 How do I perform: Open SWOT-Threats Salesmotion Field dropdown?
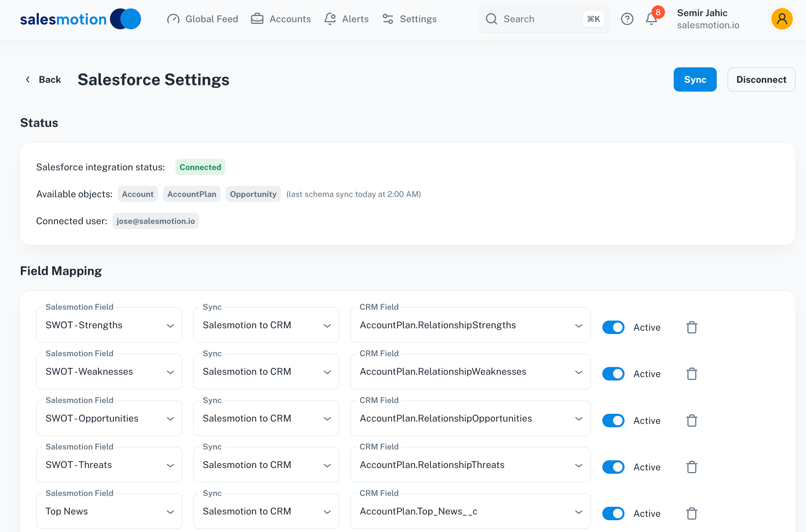click(x=109, y=465)
